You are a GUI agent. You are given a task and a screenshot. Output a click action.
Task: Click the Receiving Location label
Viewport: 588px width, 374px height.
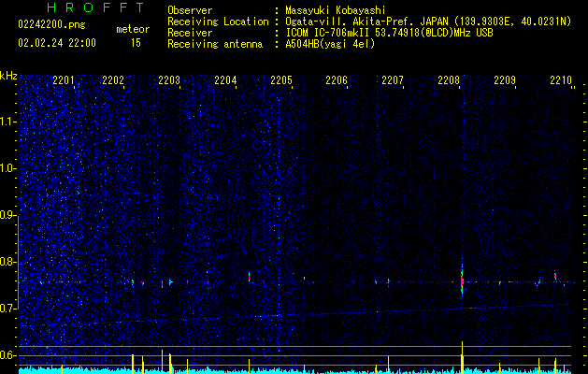(x=218, y=22)
